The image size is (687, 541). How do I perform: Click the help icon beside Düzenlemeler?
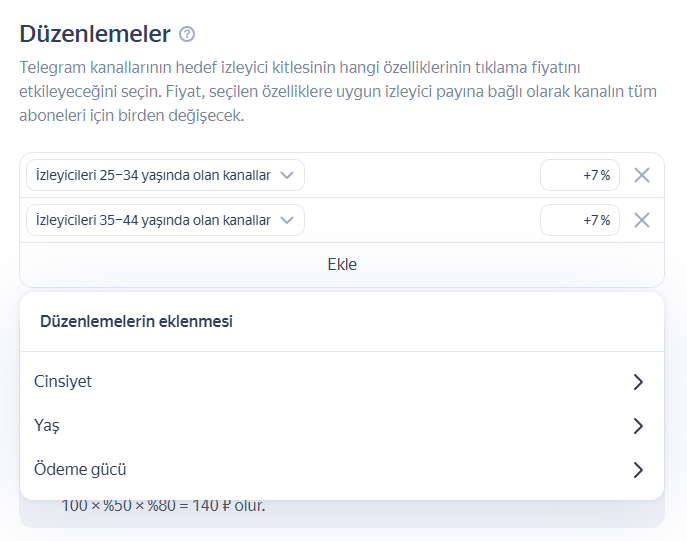(x=187, y=34)
